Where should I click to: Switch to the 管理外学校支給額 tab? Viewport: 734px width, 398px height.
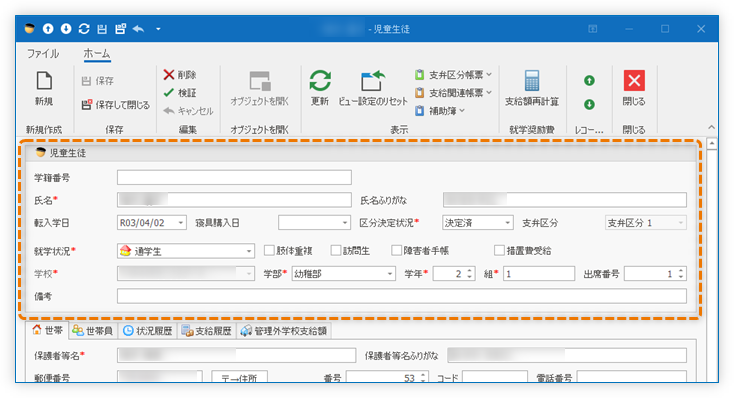pyautogui.click(x=284, y=331)
